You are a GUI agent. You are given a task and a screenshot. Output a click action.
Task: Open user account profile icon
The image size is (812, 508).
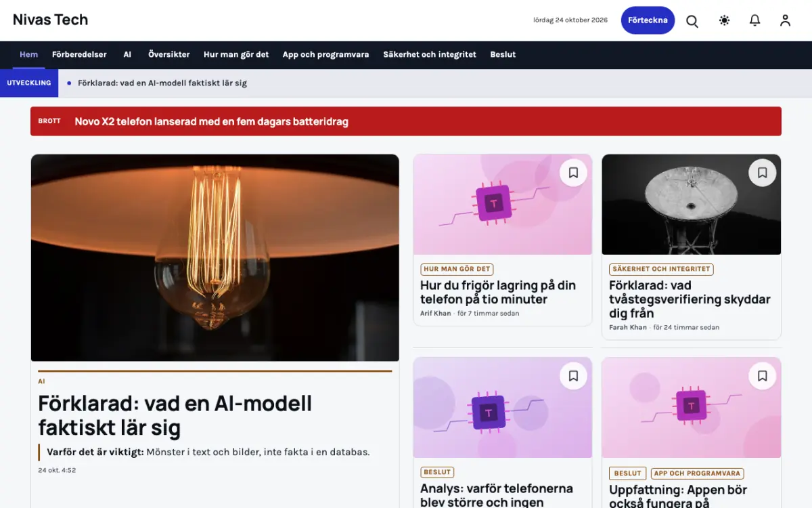point(785,20)
